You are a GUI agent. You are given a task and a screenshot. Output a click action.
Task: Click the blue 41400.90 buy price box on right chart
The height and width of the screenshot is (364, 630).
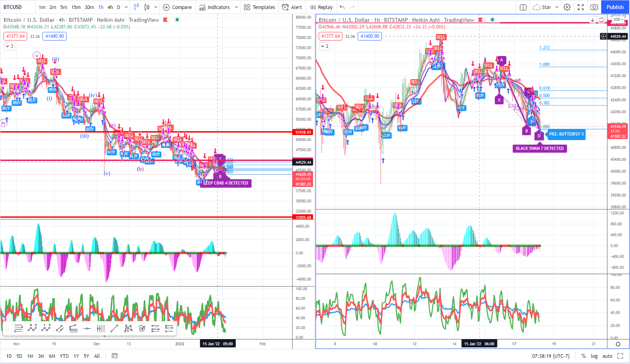(370, 36)
